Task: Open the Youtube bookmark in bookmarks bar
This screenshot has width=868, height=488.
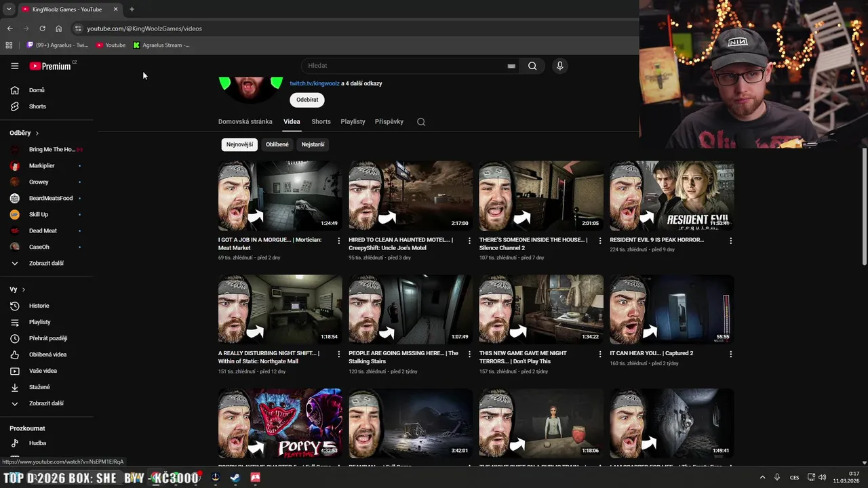Action: coord(111,45)
